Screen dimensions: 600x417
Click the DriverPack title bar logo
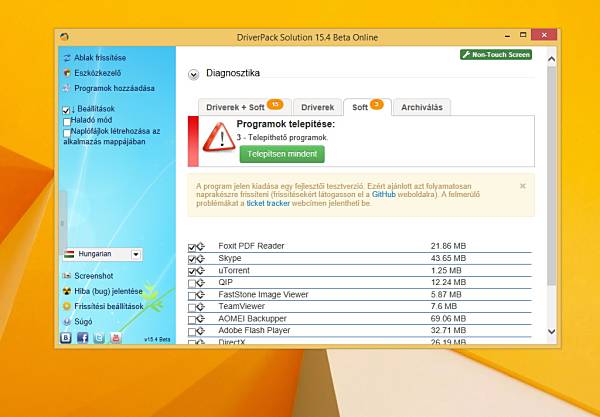point(64,37)
